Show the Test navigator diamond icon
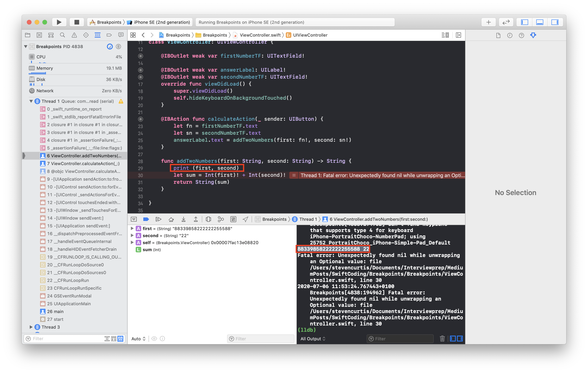The image size is (588, 373). pos(86,35)
